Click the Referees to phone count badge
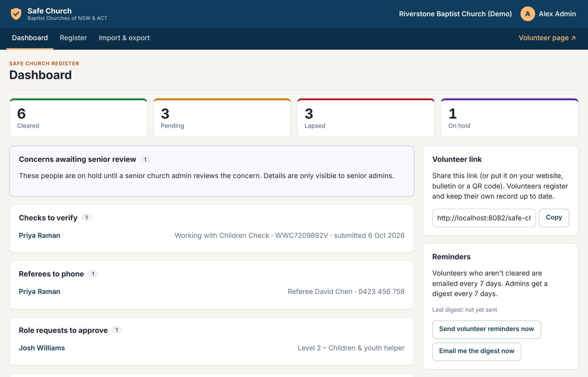 tap(93, 274)
